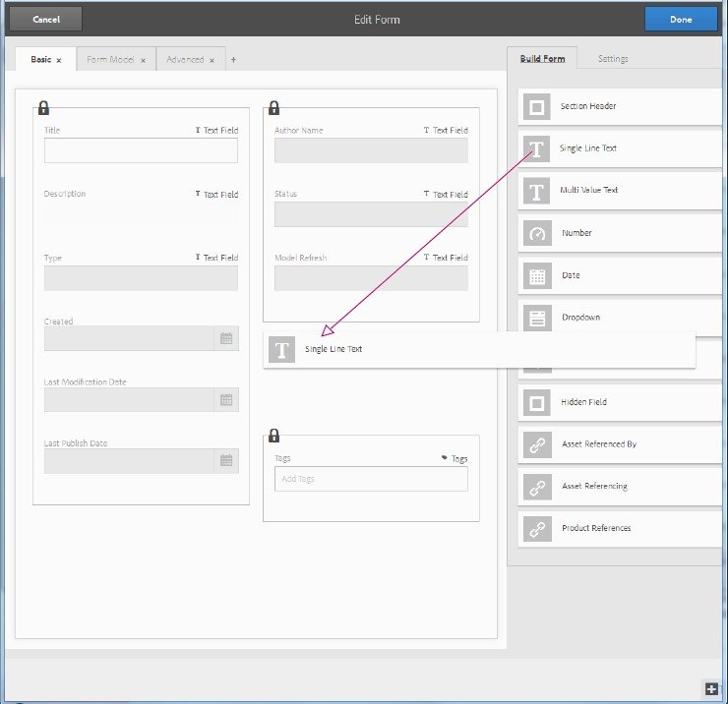The image size is (728, 704).
Task: Click the Title text input field
Action: click(x=141, y=150)
